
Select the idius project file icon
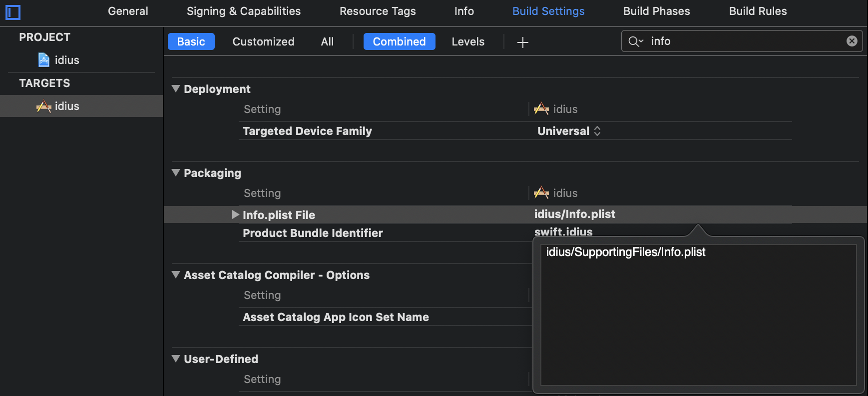(x=44, y=60)
